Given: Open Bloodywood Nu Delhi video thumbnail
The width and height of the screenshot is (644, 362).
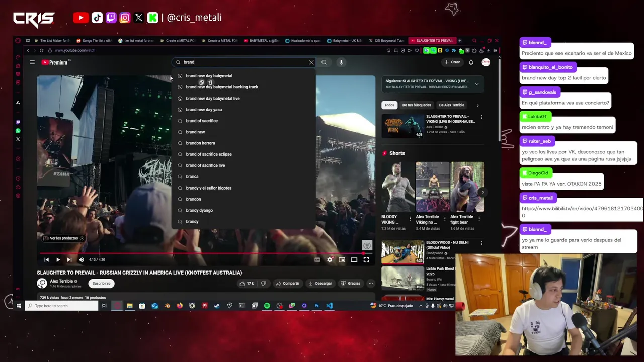Looking at the screenshot, I should [403, 252].
